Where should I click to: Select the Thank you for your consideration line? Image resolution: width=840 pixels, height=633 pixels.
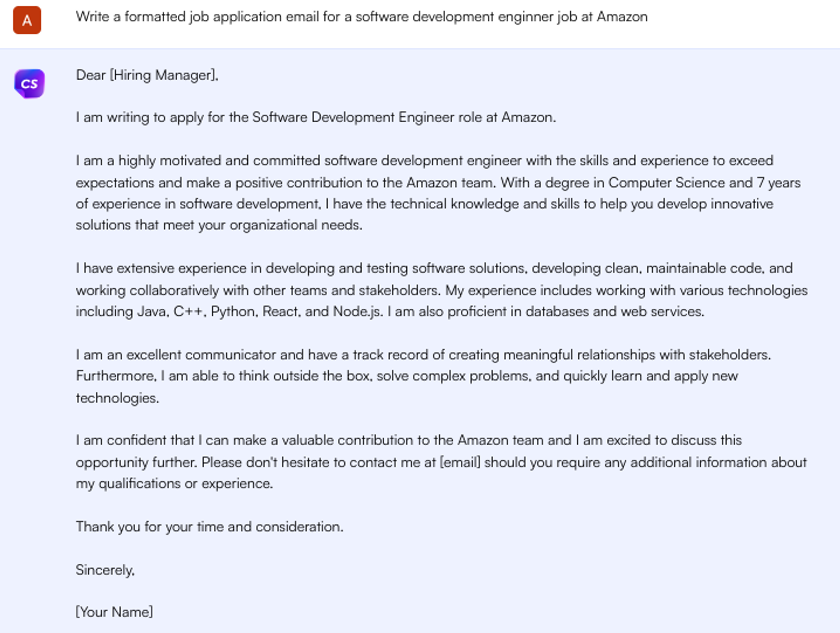coord(210,527)
